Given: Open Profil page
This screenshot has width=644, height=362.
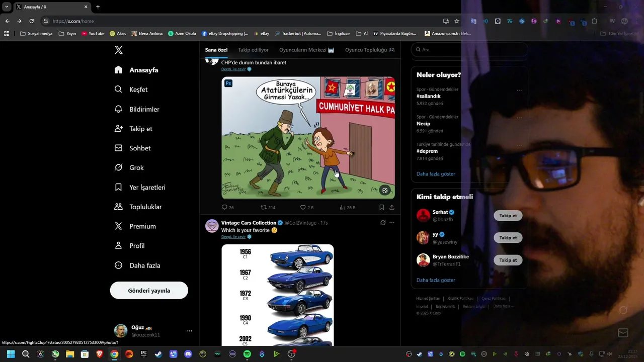Looking at the screenshot, I should coord(129,246).
